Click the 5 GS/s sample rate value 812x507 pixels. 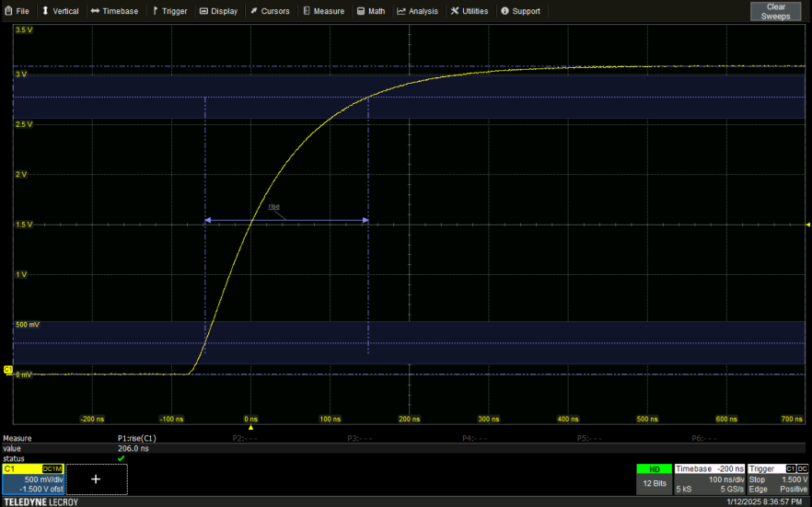click(x=732, y=489)
